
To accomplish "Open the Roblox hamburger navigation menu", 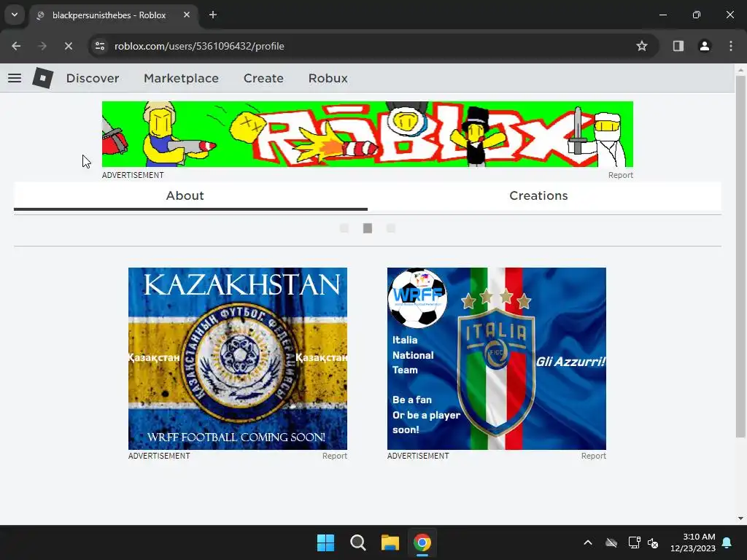I will (x=15, y=78).
